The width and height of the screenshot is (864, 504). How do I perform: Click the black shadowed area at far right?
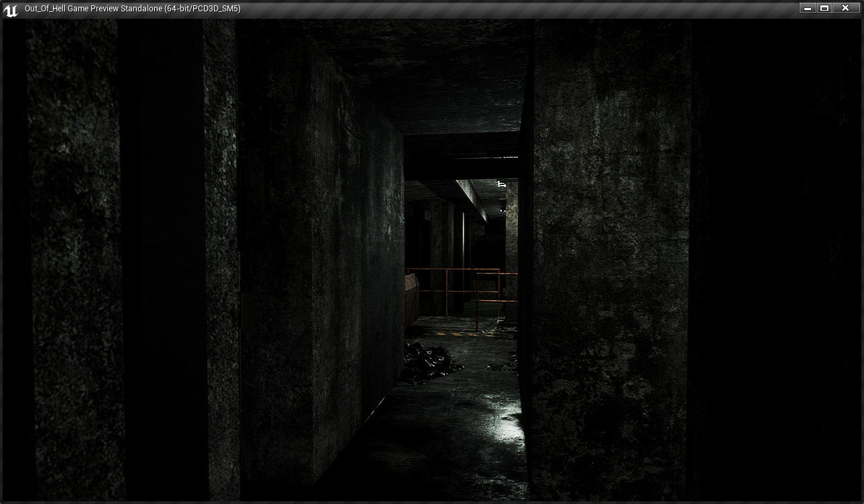778,268
